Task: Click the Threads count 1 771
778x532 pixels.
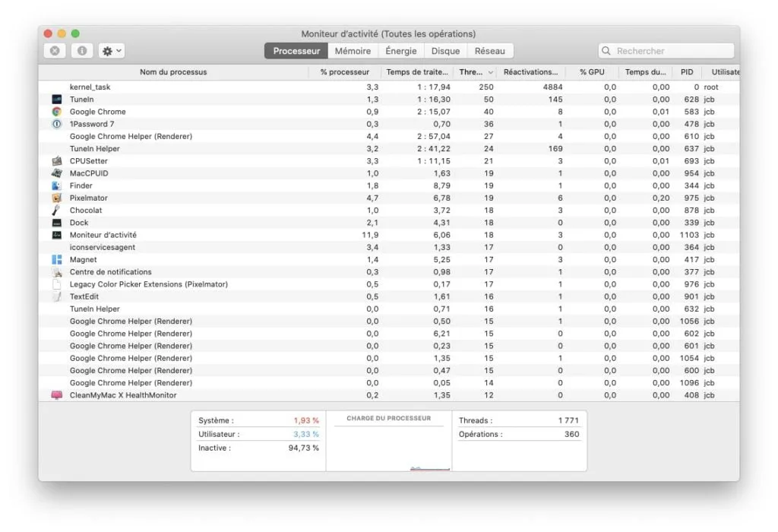Action: coord(568,420)
